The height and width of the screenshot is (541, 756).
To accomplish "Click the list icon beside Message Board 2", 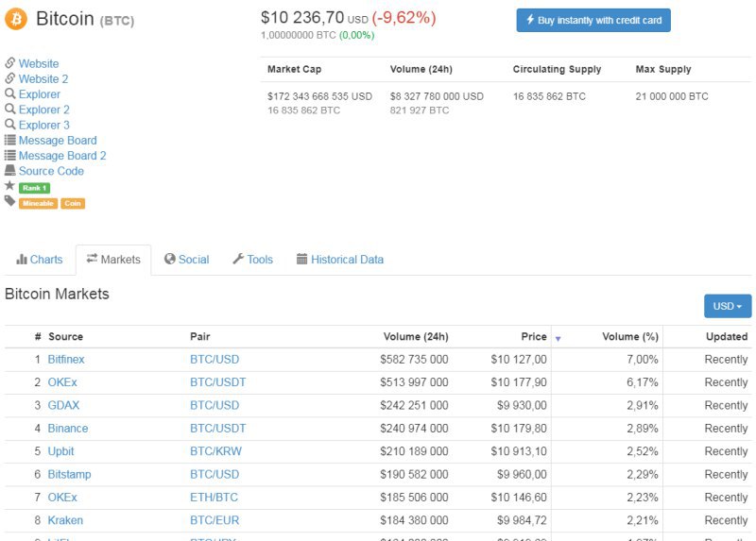I will click(x=10, y=155).
